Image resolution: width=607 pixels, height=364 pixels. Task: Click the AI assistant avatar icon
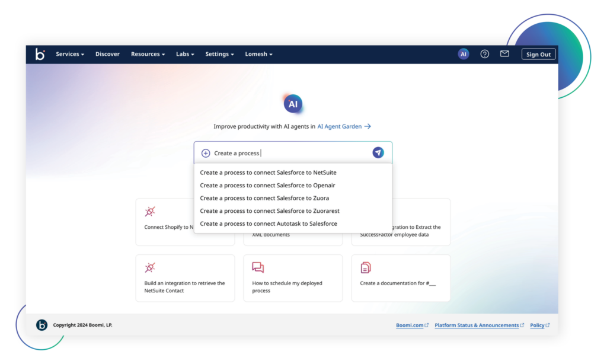coord(463,53)
